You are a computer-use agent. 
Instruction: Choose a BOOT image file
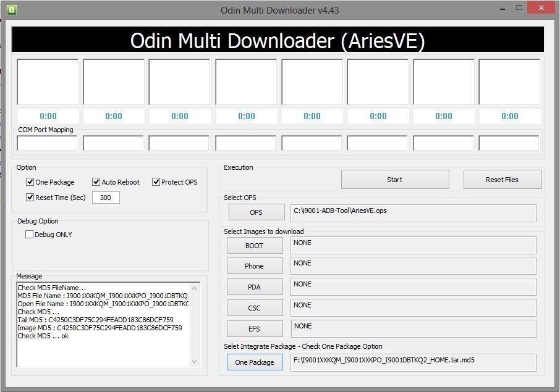(x=255, y=246)
